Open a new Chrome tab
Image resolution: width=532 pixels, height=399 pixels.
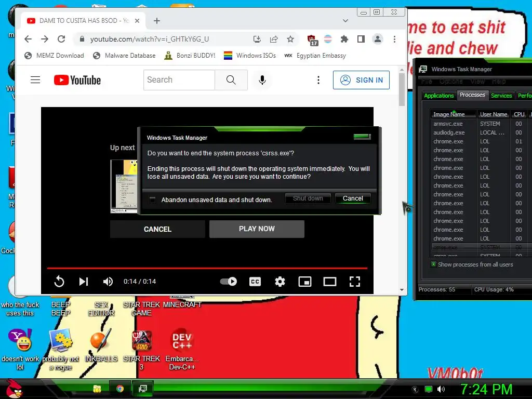[156, 21]
